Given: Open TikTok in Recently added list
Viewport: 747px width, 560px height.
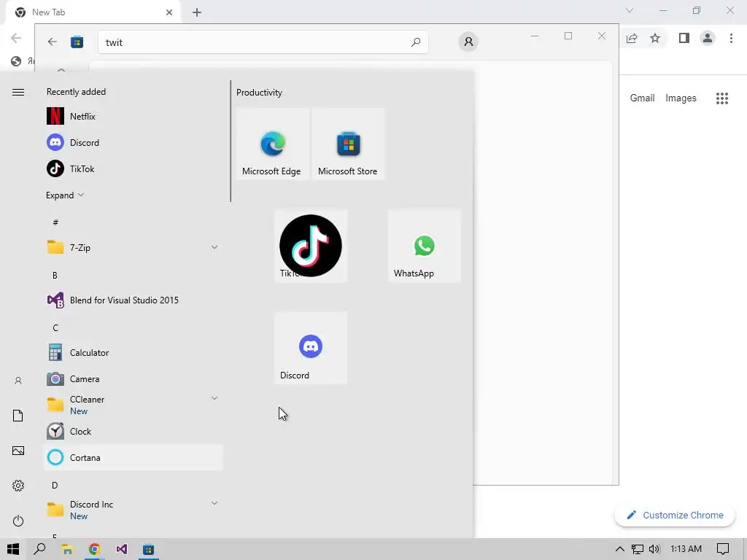Looking at the screenshot, I should [x=133, y=168].
